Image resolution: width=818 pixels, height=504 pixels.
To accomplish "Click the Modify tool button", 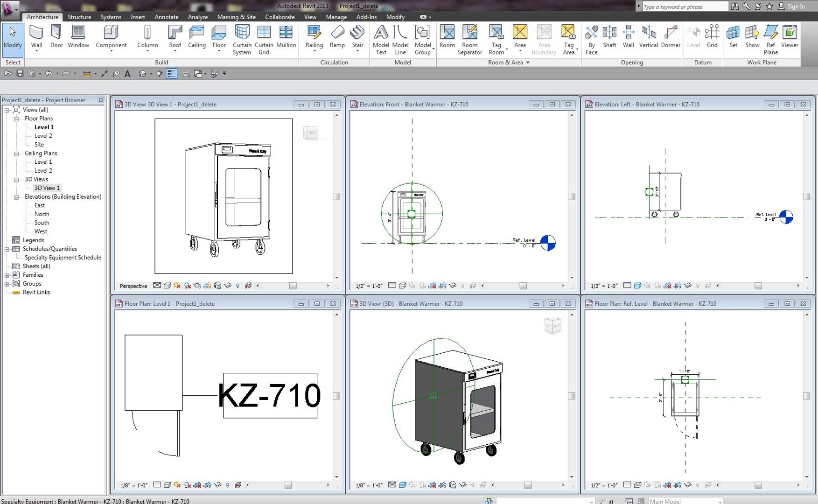I will tap(13, 39).
